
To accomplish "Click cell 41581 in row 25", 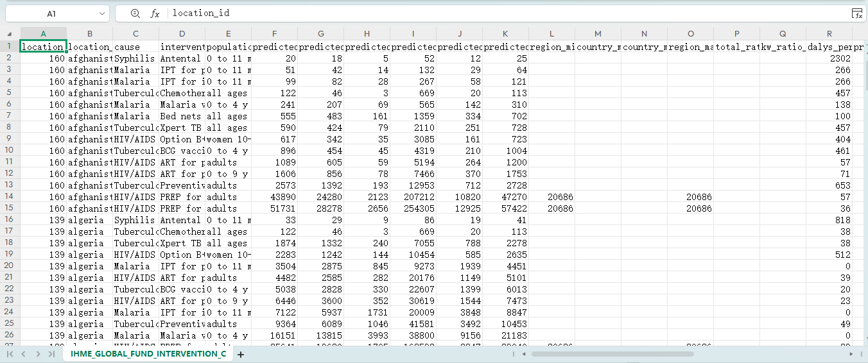I will (x=413, y=323).
